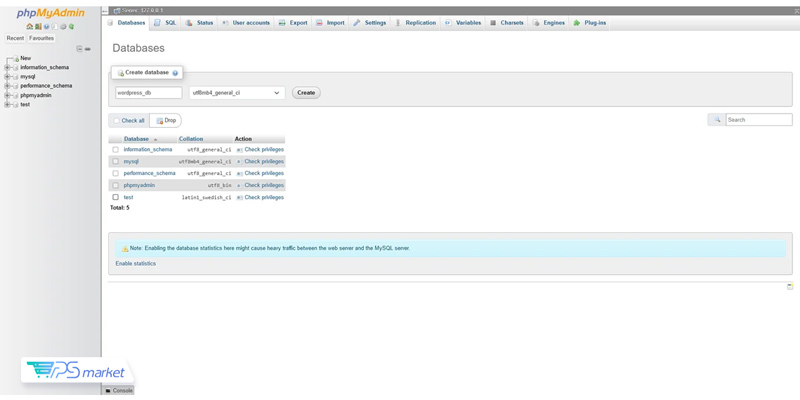Open the Plug-ins tab
Screen dimensions: 800x400
[590, 23]
